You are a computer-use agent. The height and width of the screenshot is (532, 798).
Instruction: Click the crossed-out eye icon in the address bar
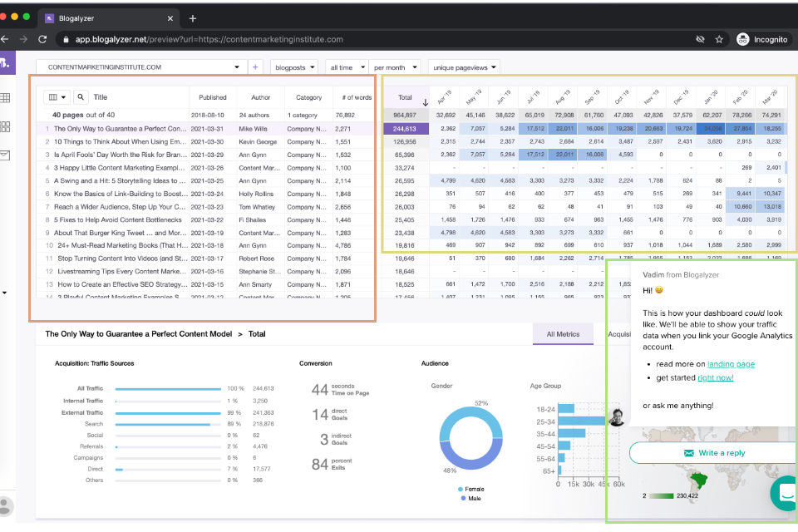(700, 39)
